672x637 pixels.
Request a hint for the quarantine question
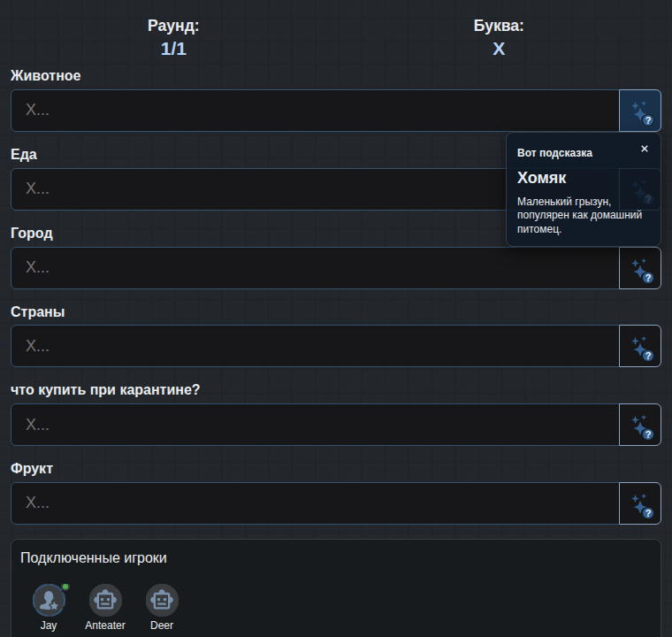coord(640,425)
